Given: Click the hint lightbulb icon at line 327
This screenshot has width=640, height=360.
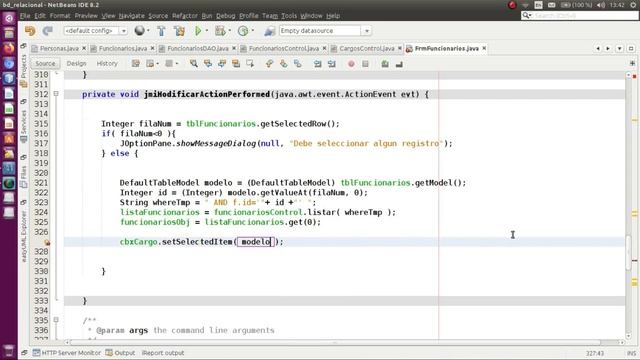Looking at the screenshot, I should (47, 242).
